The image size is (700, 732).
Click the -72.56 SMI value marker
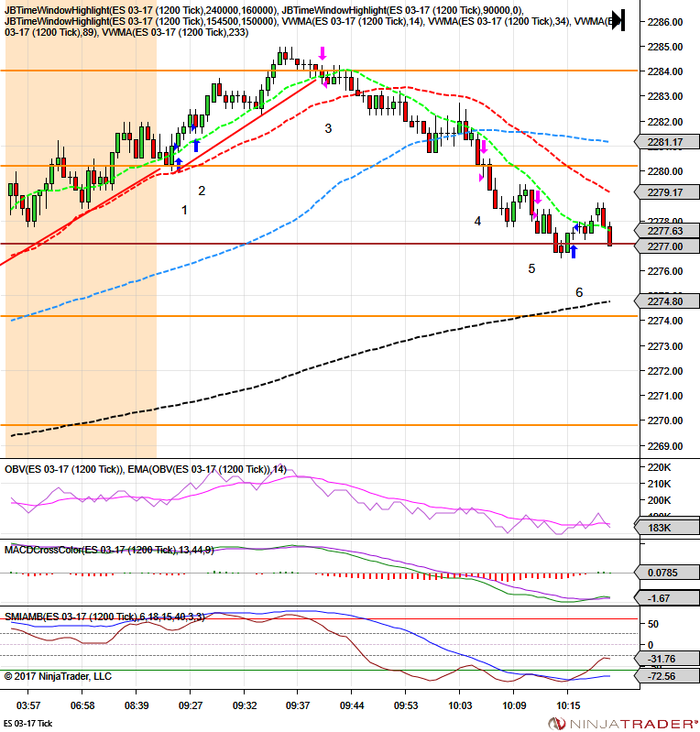[x=667, y=676]
